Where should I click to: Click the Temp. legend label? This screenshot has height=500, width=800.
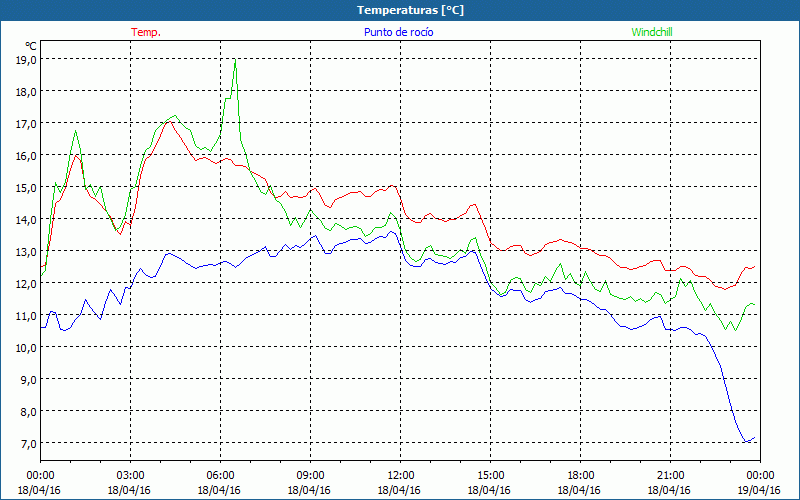pos(146,32)
